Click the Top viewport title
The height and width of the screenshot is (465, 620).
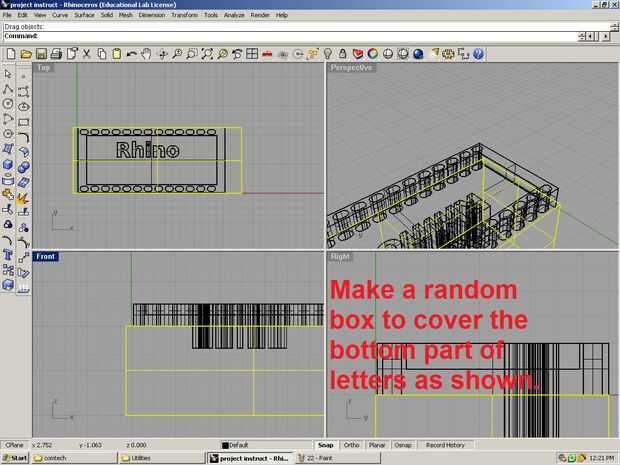[43, 68]
